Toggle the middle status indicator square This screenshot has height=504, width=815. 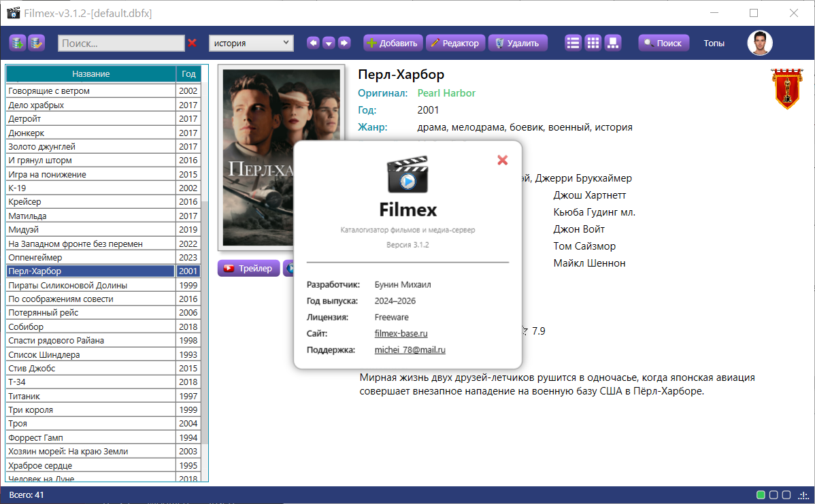(774, 494)
